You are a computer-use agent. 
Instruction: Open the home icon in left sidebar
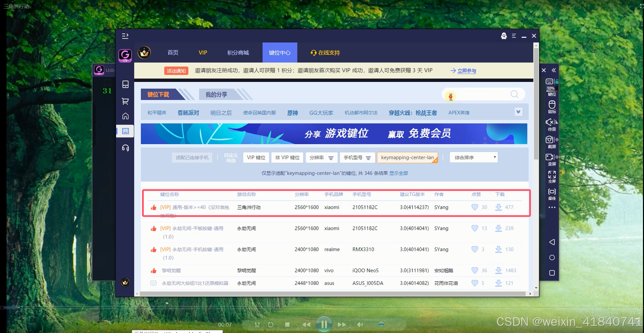tap(125, 116)
